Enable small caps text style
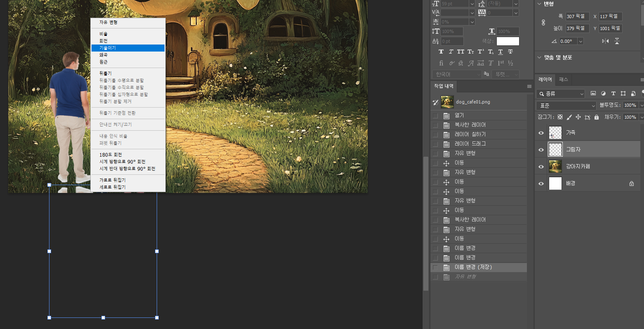644x329 pixels. [470, 52]
